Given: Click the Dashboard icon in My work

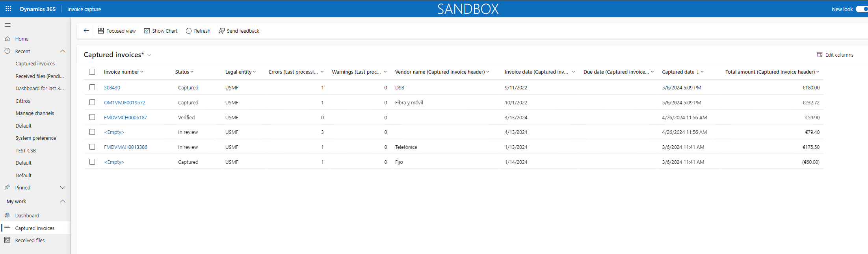Looking at the screenshot, I should tap(7, 215).
